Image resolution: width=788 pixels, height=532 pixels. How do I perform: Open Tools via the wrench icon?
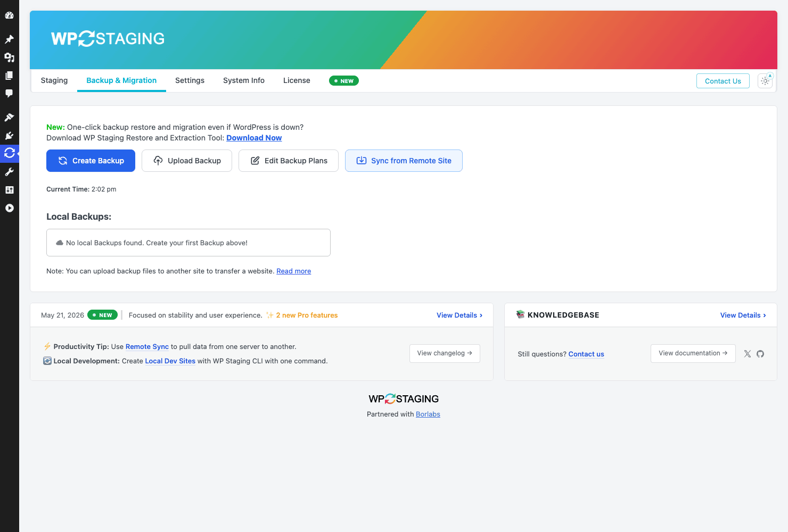click(x=9, y=172)
